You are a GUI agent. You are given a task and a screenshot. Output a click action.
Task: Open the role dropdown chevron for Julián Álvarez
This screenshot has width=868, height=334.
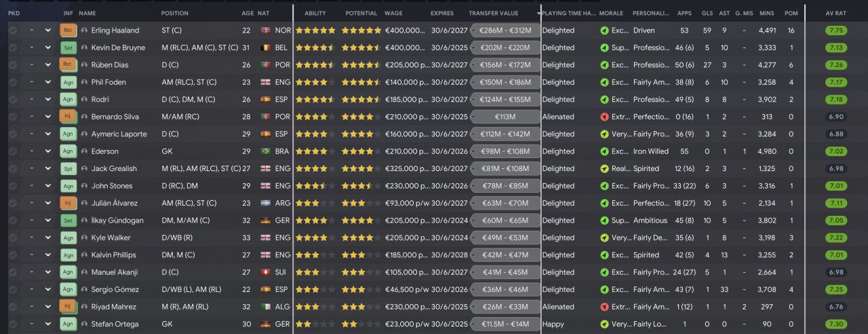tap(47, 203)
